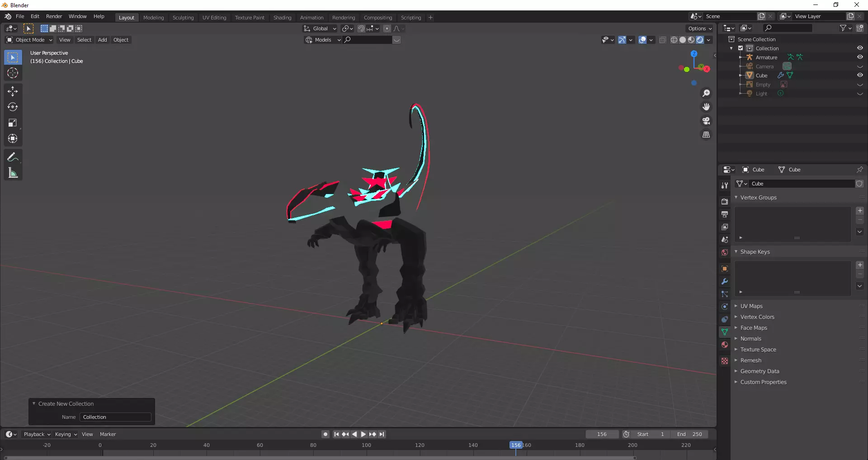Activate the Select Box tool
Screen dimensions: 868x460
[13, 57]
